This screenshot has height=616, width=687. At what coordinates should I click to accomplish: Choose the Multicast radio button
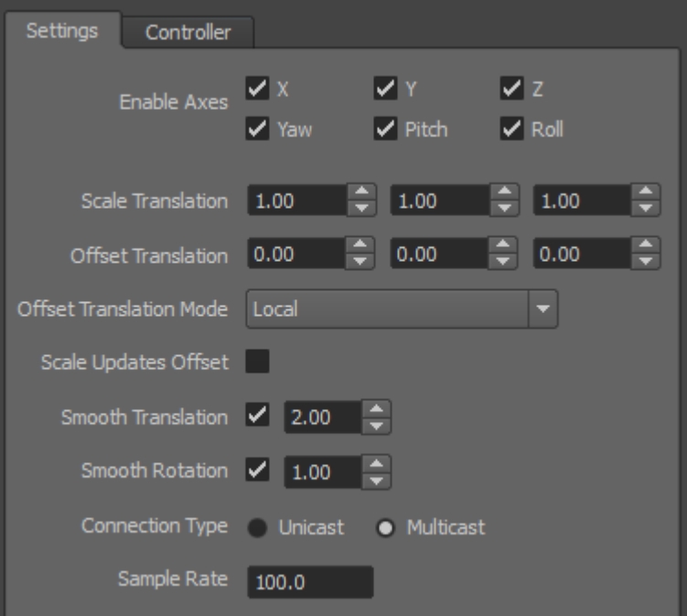pos(387,527)
